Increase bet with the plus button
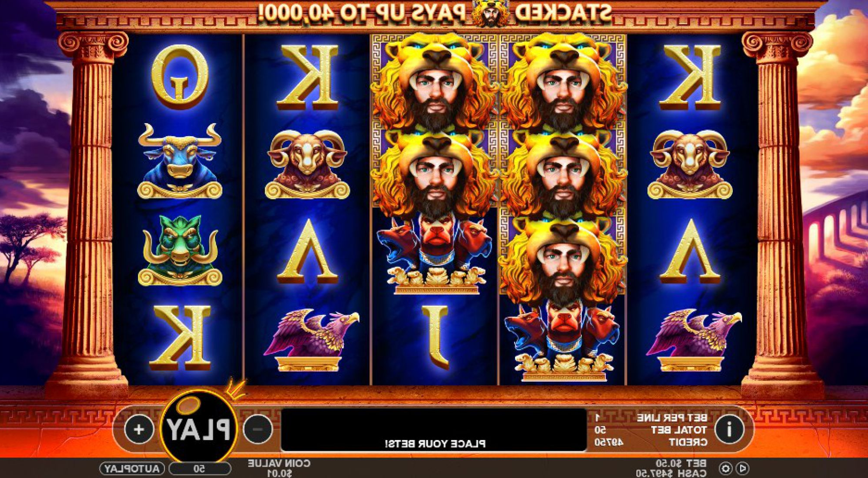The height and width of the screenshot is (478, 868). click(139, 429)
